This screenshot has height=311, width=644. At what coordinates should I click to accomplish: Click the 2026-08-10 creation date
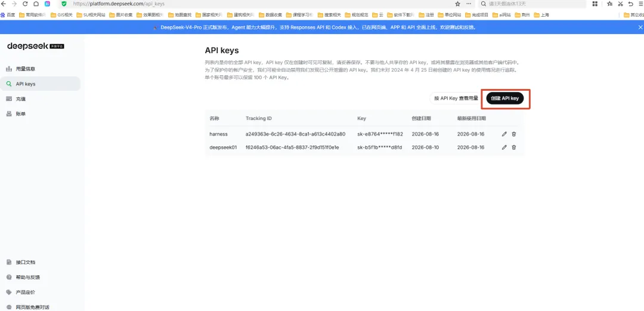[x=425, y=147]
